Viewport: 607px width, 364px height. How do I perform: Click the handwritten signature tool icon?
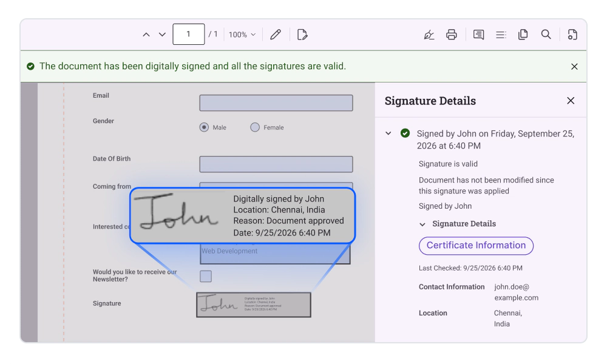coord(429,35)
